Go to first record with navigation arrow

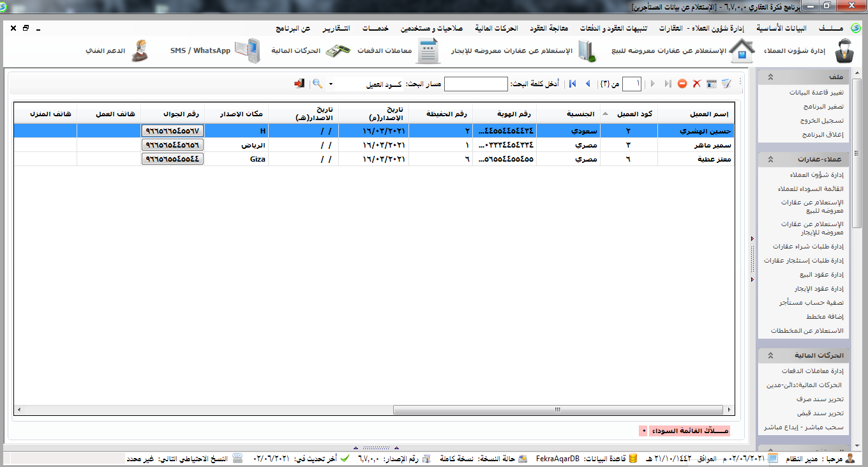coord(572,84)
